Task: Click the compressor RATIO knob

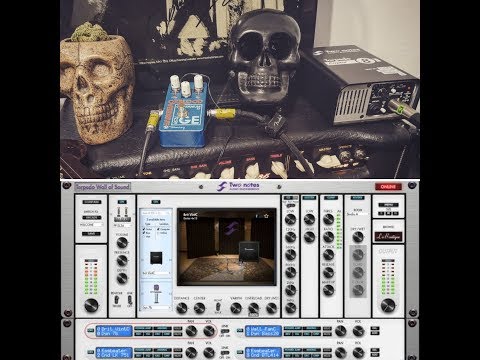Action: pyautogui.click(x=329, y=237)
